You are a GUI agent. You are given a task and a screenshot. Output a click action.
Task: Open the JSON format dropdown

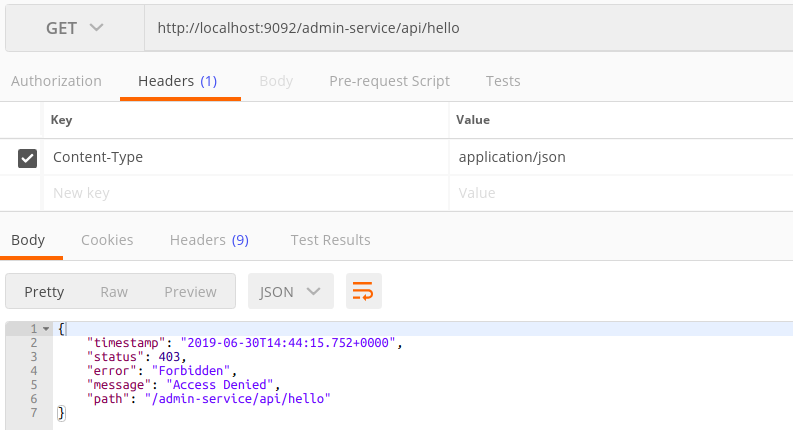tap(291, 291)
